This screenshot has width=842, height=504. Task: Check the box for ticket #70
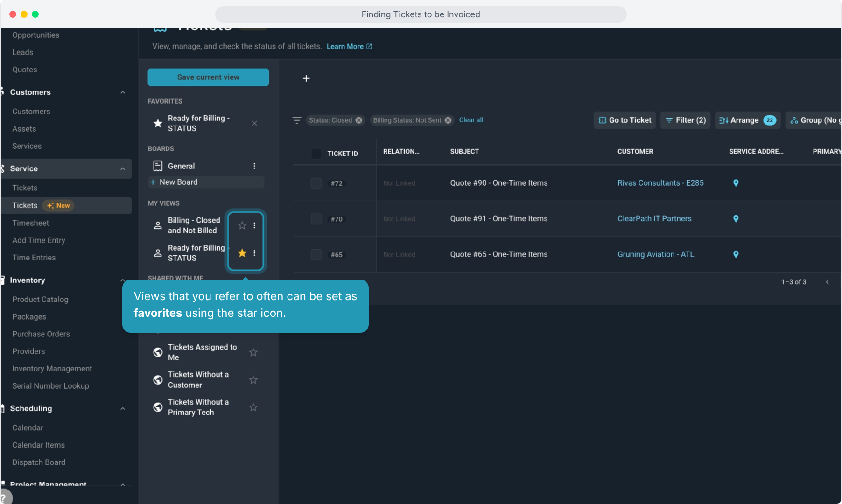point(316,219)
